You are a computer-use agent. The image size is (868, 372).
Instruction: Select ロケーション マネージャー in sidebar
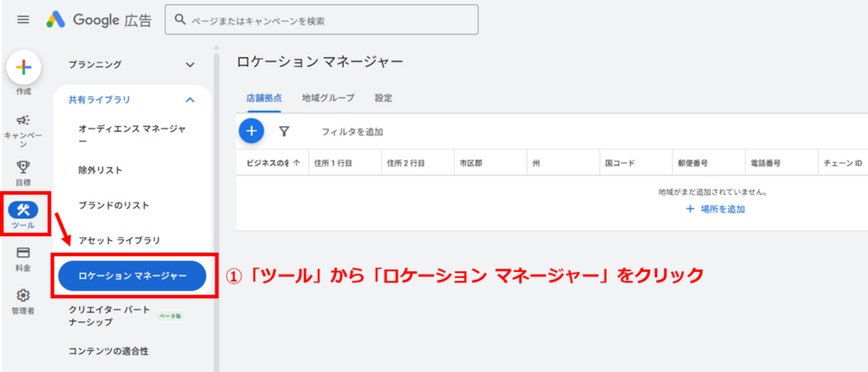pos(132,276)
